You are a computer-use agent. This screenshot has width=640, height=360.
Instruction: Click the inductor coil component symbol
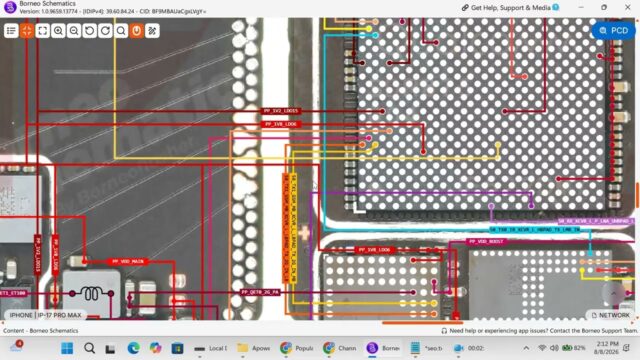point(91,293)
